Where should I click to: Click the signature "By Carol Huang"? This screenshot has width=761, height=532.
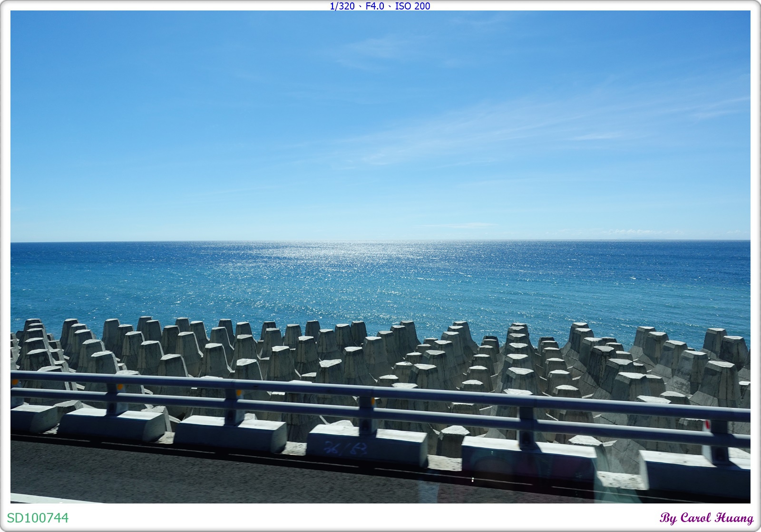click(707, 518)
